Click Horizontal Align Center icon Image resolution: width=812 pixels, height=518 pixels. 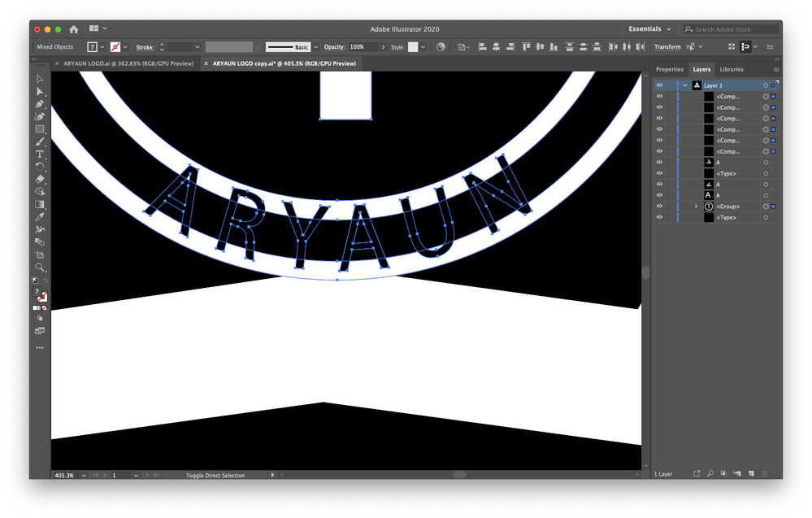(496, 46)
